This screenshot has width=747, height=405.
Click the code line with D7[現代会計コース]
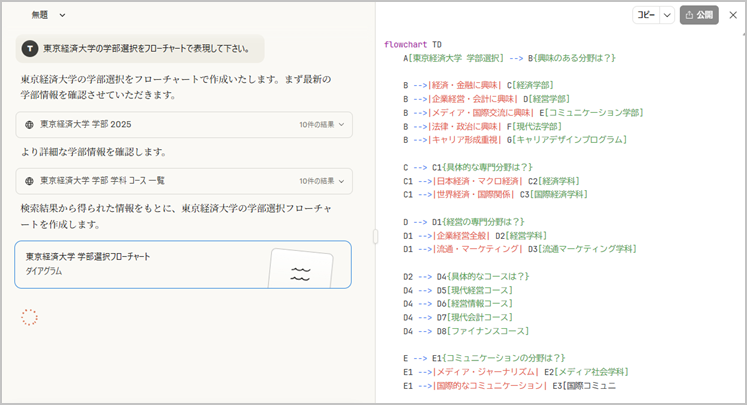[x=458, y=317]
